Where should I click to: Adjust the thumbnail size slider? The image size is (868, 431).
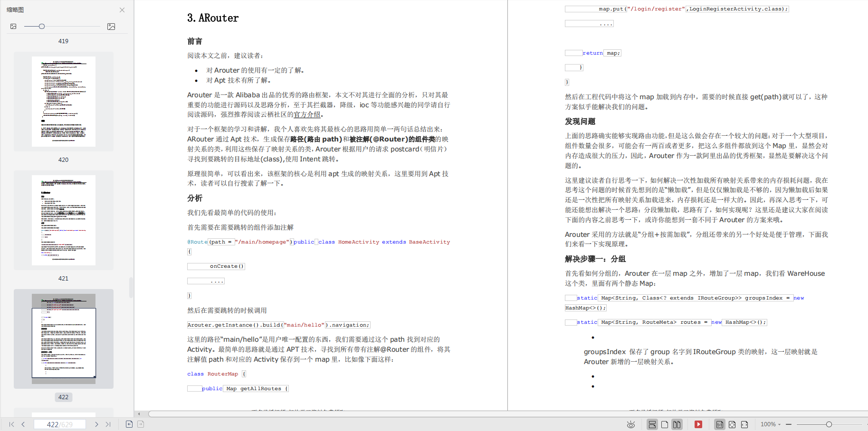[42, 27]
